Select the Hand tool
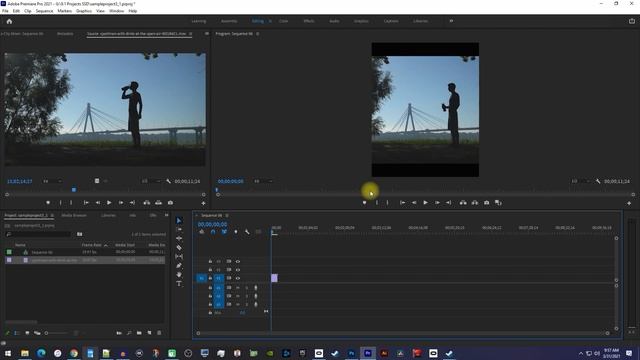This screenshot has width=640, height=360. [x=179, y=274]
